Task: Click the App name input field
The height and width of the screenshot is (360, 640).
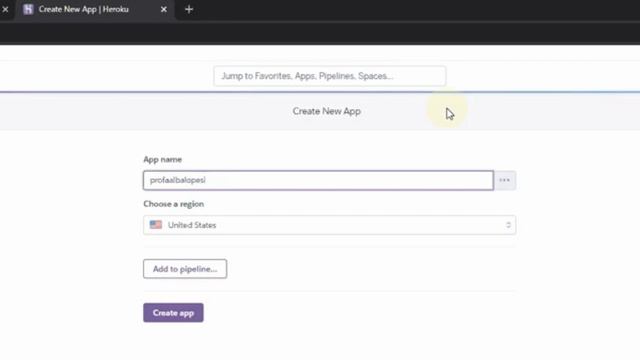Action: (x=318, y=180)
